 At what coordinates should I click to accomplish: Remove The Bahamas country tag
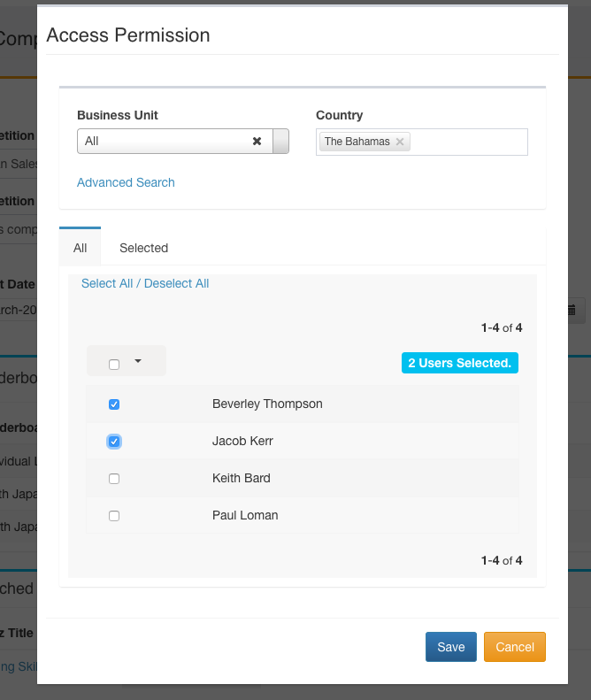point(400,142)
